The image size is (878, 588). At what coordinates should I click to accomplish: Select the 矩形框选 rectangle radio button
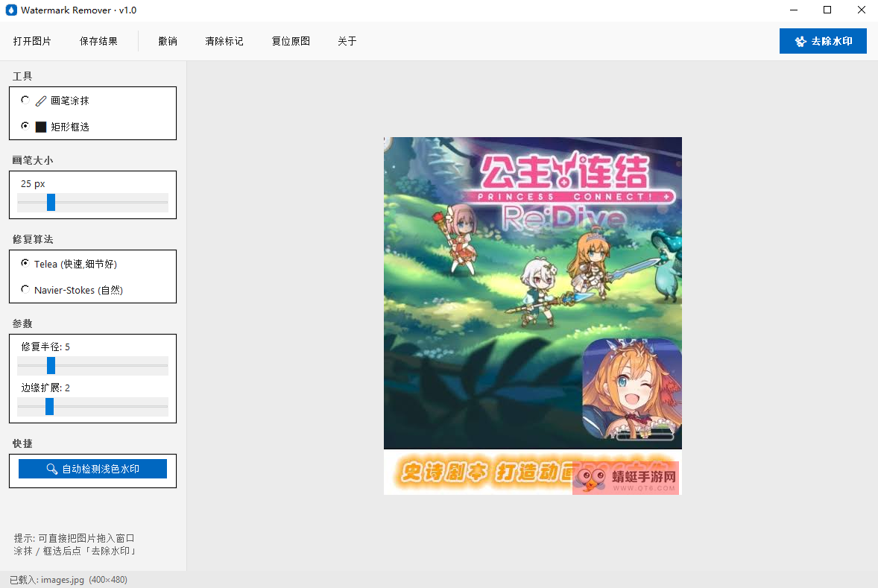coord(25,126)
